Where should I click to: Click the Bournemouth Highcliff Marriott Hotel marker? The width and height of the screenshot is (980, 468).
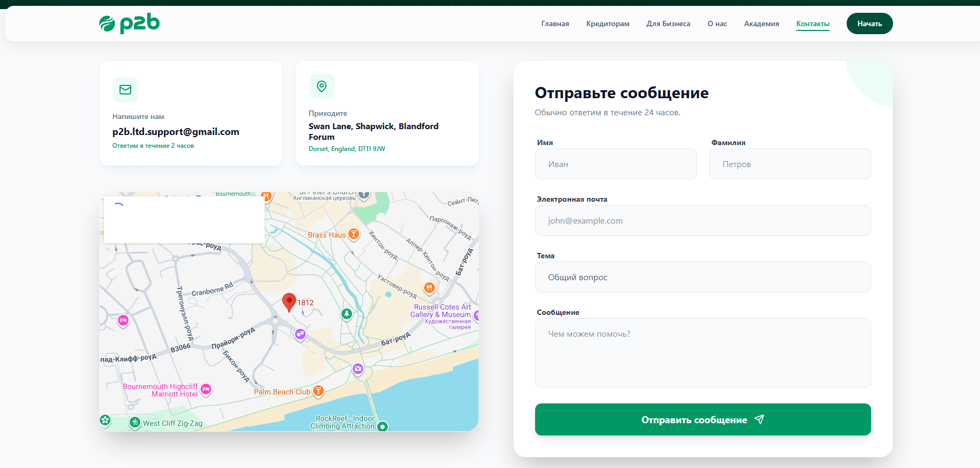coord(206,390)
